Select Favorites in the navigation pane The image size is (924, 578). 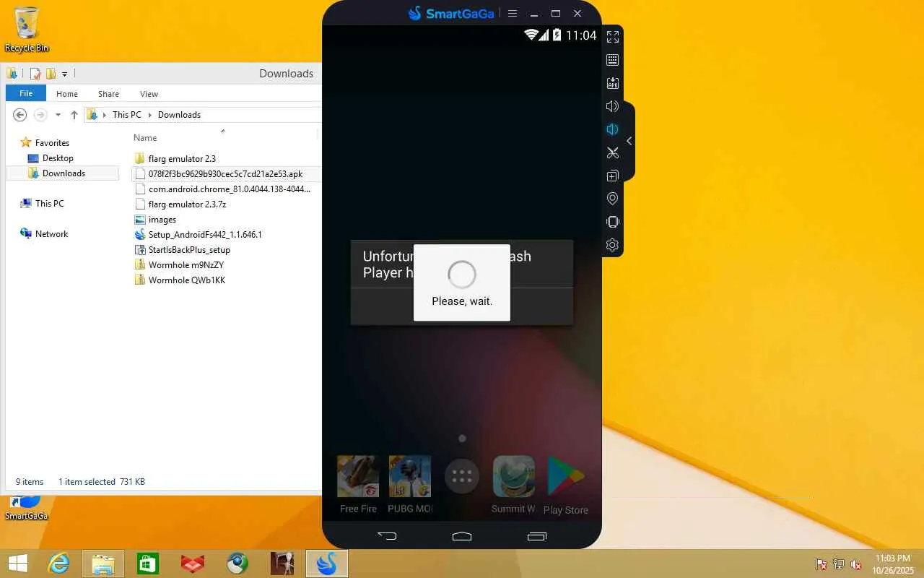tap(52, 143)
